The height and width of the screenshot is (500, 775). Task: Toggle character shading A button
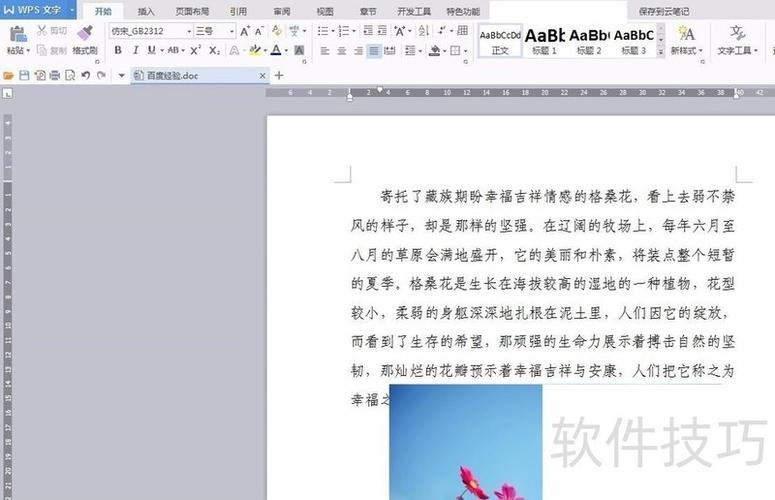click(299, 50)
